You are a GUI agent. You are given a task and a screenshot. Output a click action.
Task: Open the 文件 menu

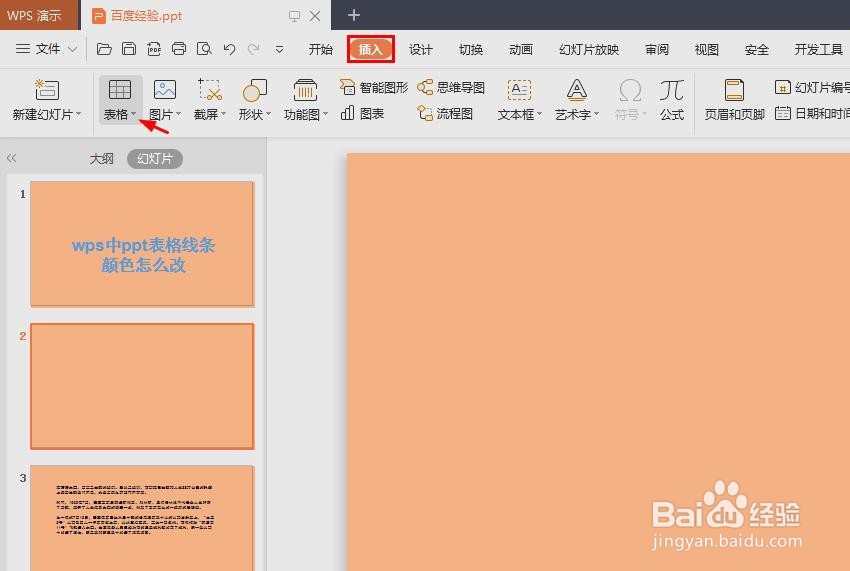point(46,49)
